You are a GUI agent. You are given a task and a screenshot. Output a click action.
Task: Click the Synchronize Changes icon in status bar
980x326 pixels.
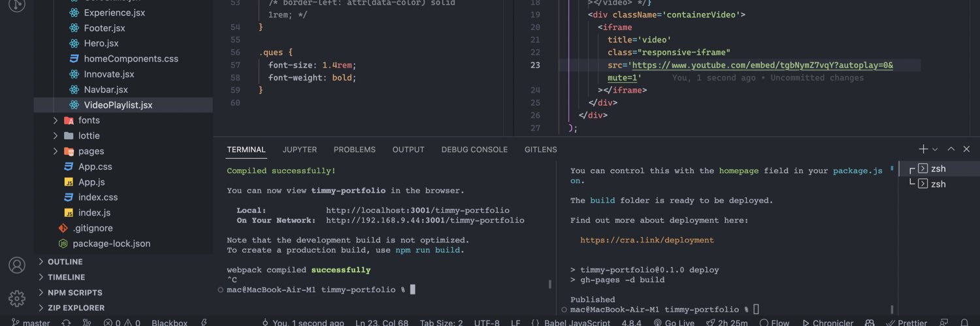click(66, 323)
